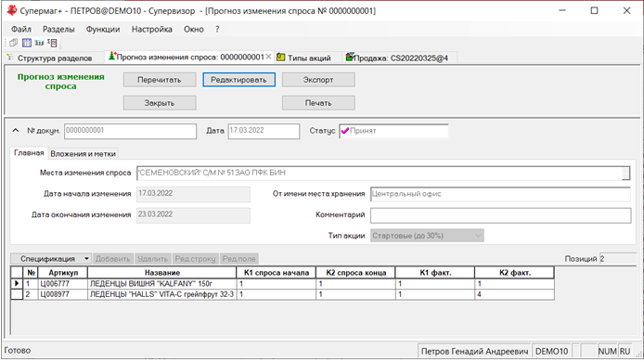Open the Тип акции dropdown
Viewport: 644px width, 362px height.
click(478, 236)
